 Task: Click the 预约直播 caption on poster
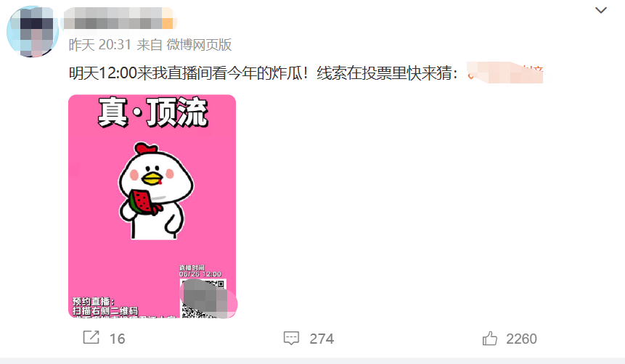coord(93,302)
